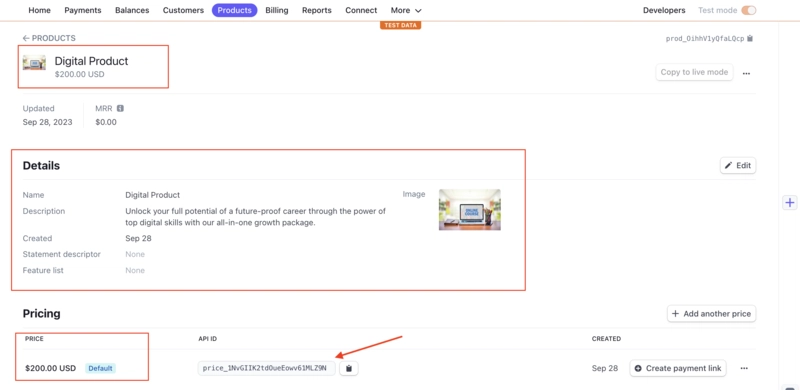The width and height of the screenshot is (800, 390).
Task: Copy the product ID with clipboard icon
Action: click(749, 38)
